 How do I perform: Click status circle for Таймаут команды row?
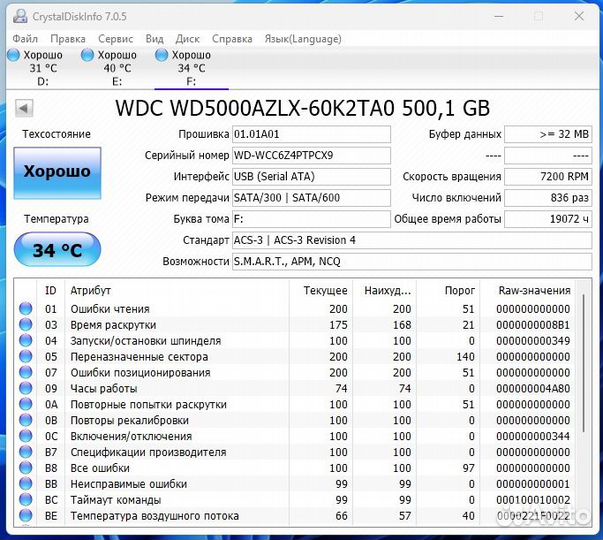tap(26, 500)
